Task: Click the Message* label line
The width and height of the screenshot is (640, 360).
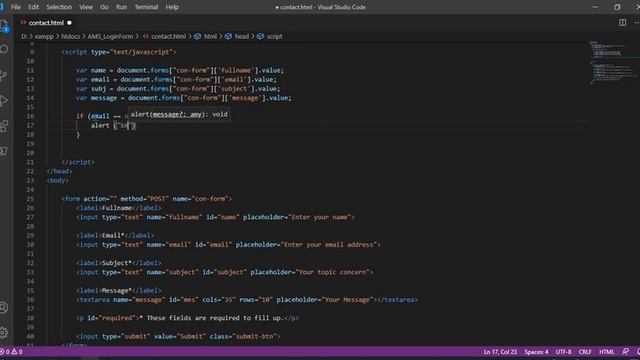Action: (x=119, y=291)
